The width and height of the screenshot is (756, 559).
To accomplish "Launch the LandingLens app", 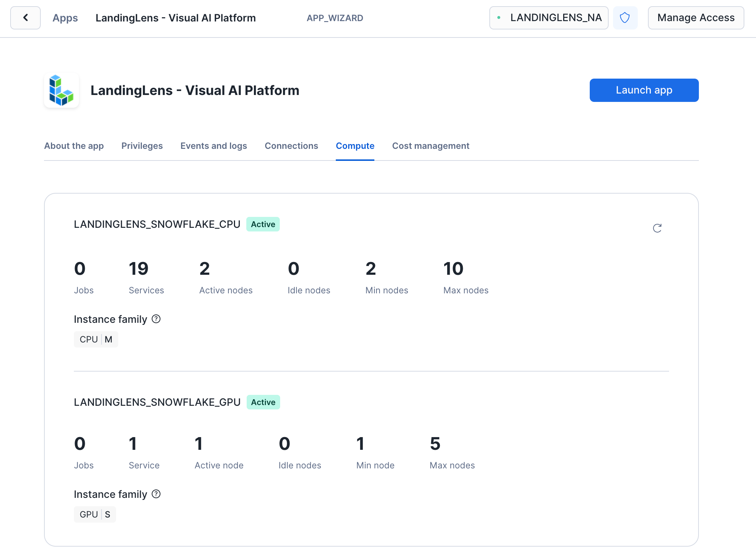I will coord(644,90).
